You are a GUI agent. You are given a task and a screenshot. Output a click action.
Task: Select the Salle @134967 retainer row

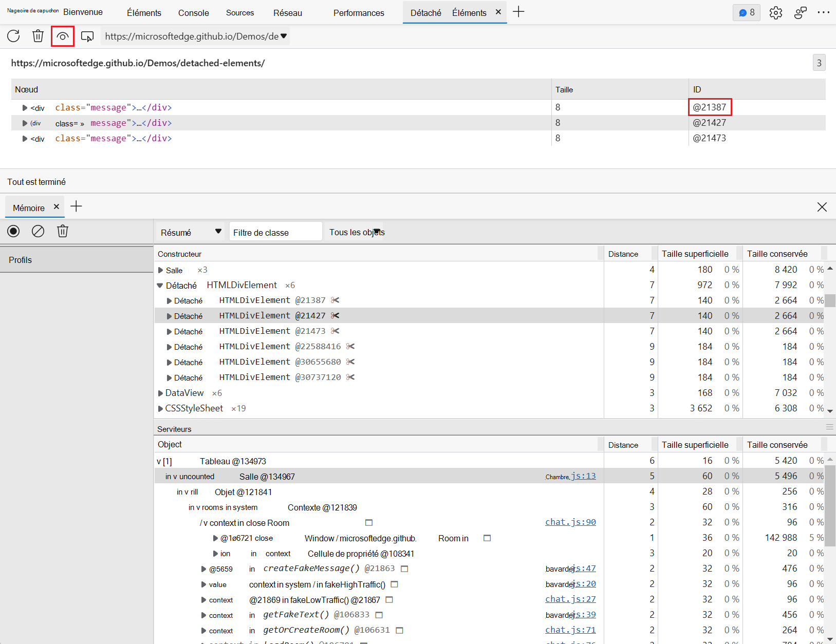tap(379, 476)
